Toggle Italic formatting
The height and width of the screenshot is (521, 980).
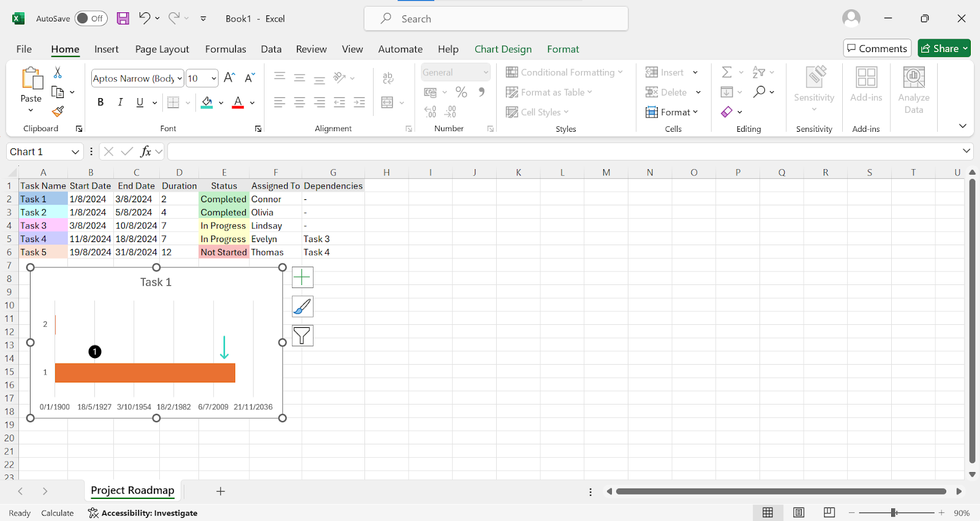click(x=120, y=102)
